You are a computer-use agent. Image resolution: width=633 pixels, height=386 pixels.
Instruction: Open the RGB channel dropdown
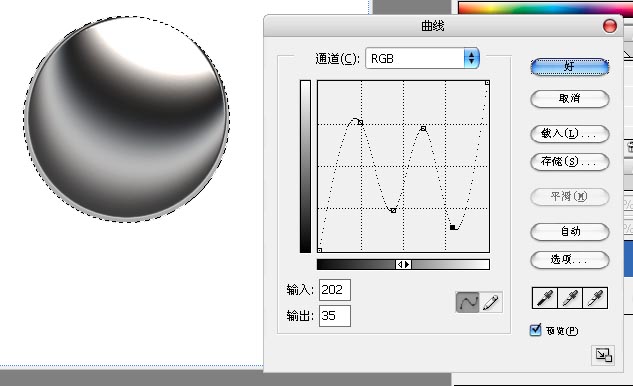pyautogui.click(x=422, y=59)
